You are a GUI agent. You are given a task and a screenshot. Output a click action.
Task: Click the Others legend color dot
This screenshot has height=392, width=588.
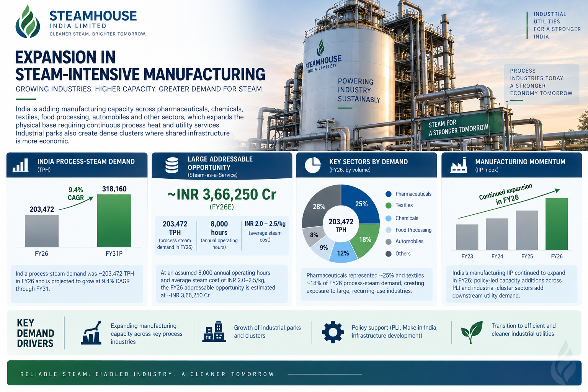389,253
